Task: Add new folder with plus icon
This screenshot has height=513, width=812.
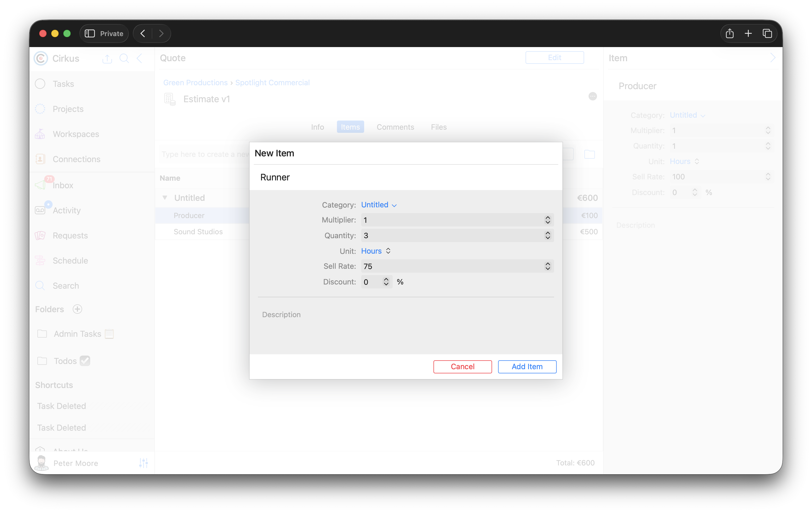Action: pos(77,309)
